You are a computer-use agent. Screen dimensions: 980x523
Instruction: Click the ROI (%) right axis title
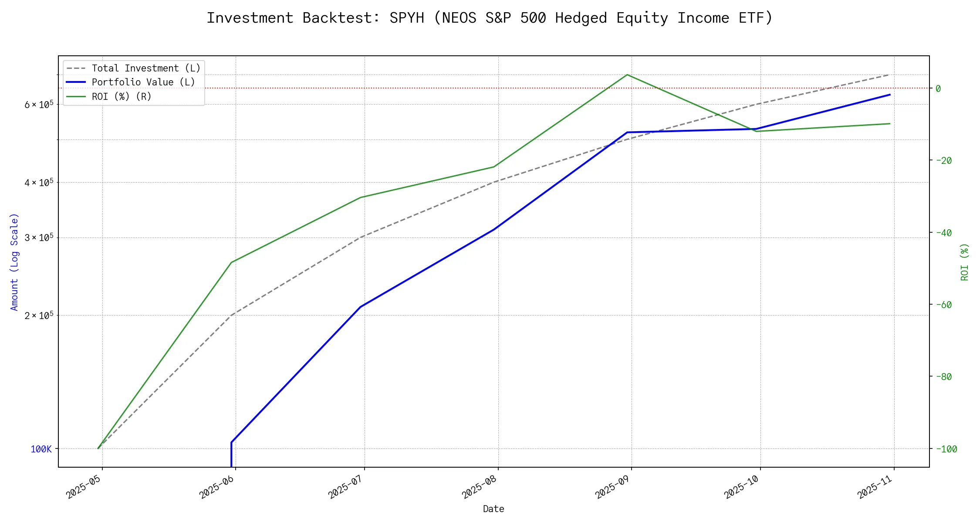click(964, 262)
